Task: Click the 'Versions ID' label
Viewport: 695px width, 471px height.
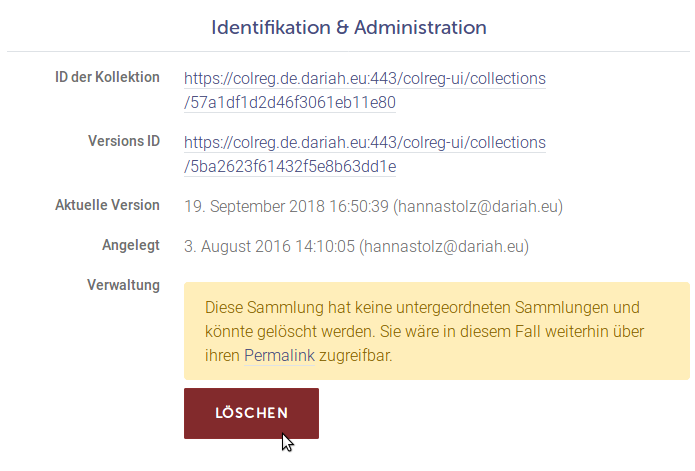Action: (123, 141)
